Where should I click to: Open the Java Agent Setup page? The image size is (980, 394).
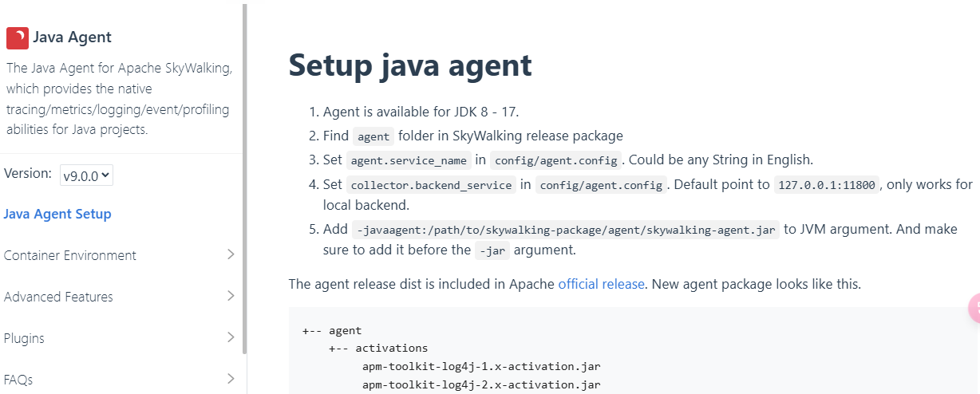pos(57,214)
